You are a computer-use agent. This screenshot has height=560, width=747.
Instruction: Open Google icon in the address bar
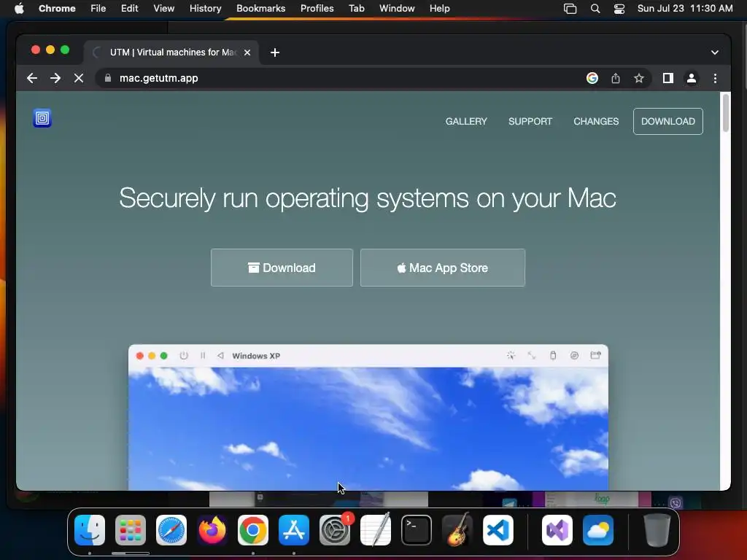point(592,78)
